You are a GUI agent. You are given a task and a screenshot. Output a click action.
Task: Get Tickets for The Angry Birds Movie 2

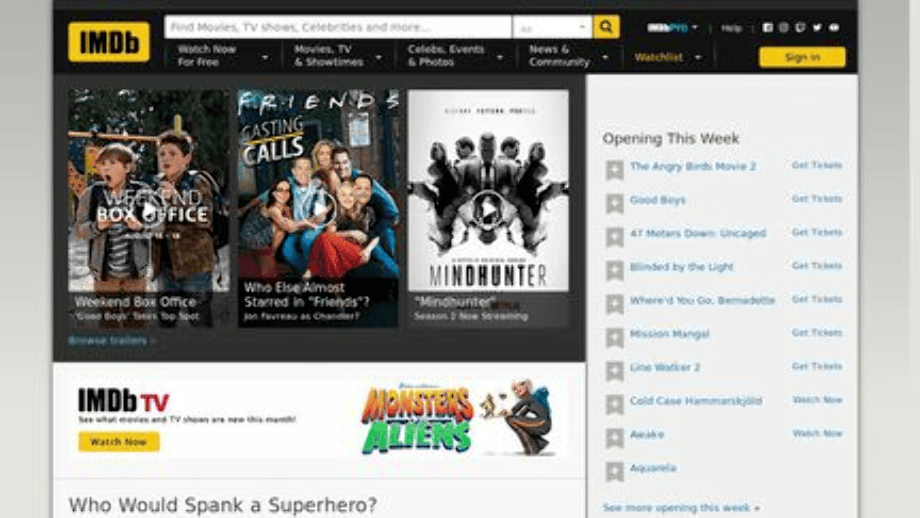click(x=817, y=165)
